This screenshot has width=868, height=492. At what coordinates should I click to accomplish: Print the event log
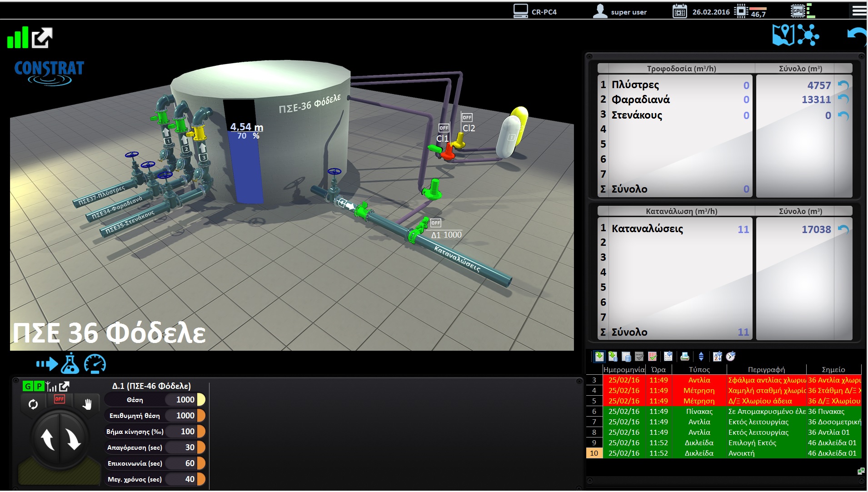point(684,357)
